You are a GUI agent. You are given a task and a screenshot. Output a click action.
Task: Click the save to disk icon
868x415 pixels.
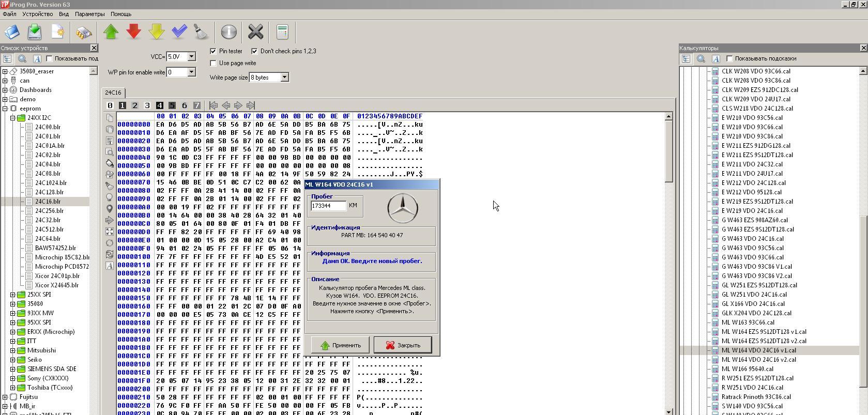click(35, 32)
